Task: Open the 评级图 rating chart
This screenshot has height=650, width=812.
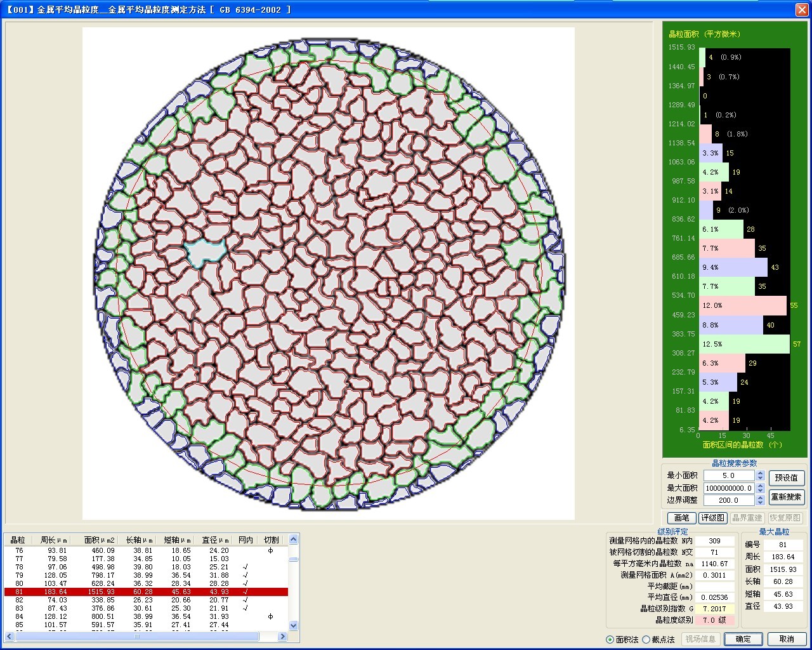Action: click(x=712, y=518)
